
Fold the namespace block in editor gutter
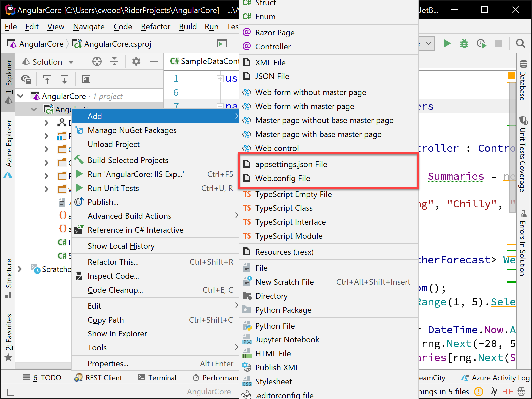click(x=220, y=106)
